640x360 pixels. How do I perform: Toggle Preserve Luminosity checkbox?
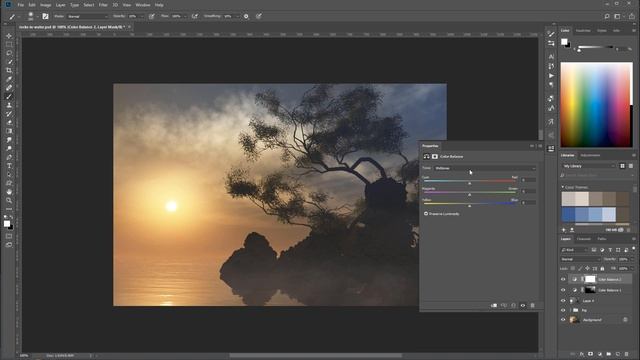point(426,213)
